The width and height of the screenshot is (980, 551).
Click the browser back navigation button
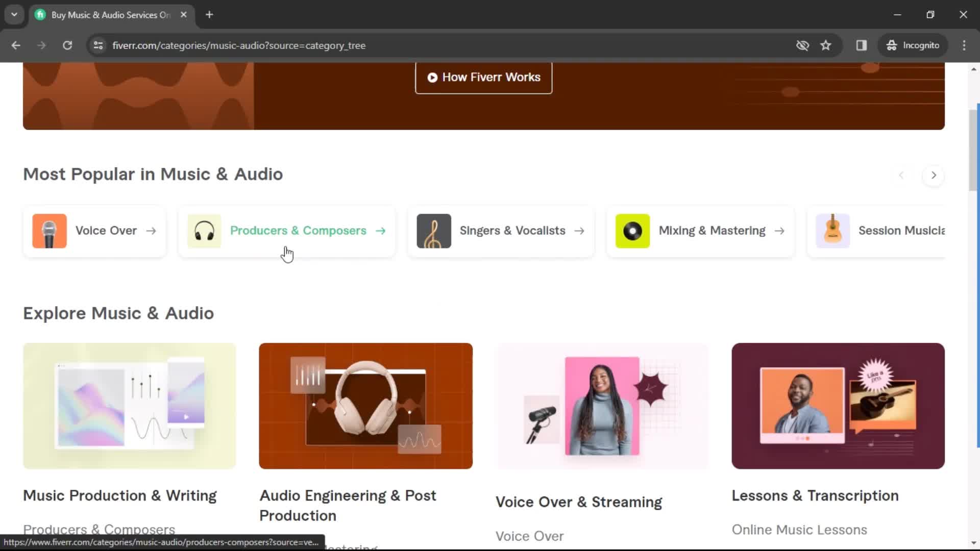pyautogui.click(x=16, y=45)
